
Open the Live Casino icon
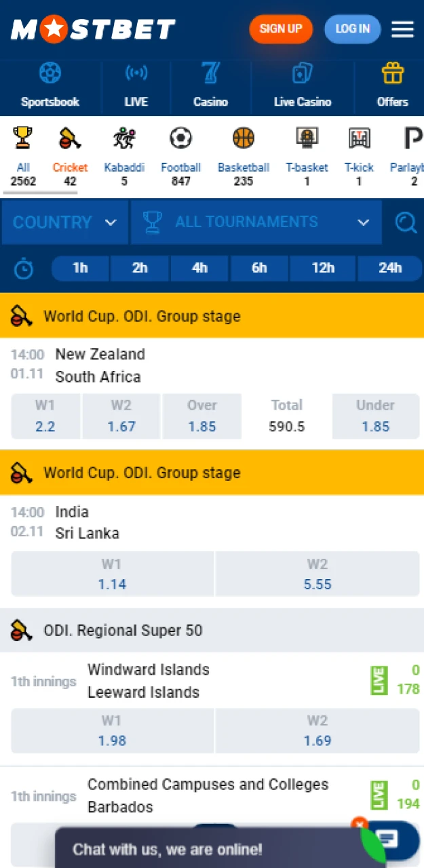point(302,73)
